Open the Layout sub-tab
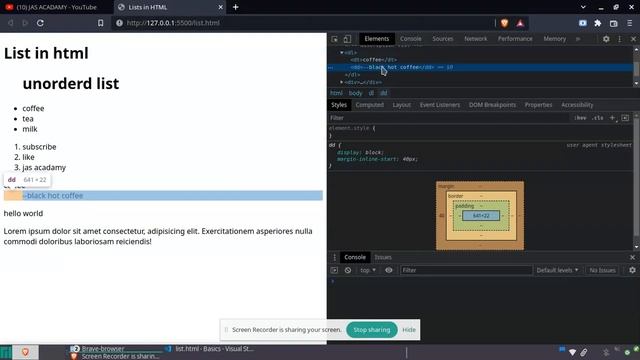Viewport: 640px width, 360px height. pos(402,105)
